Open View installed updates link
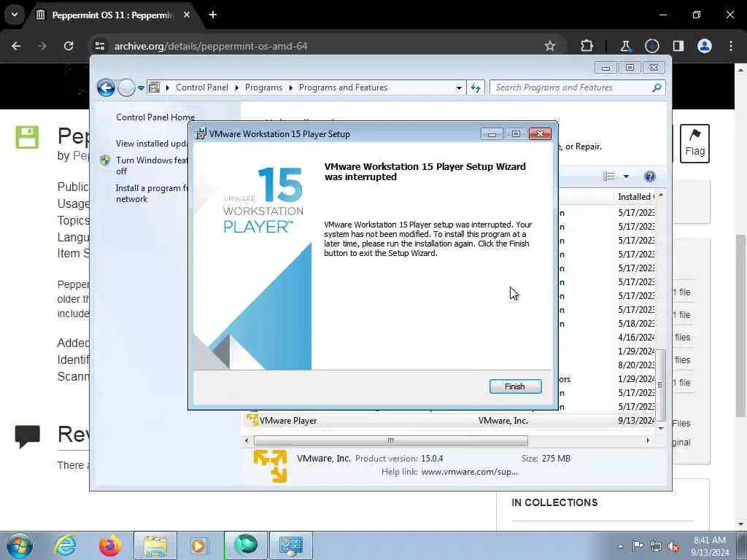 coord(152,144)
